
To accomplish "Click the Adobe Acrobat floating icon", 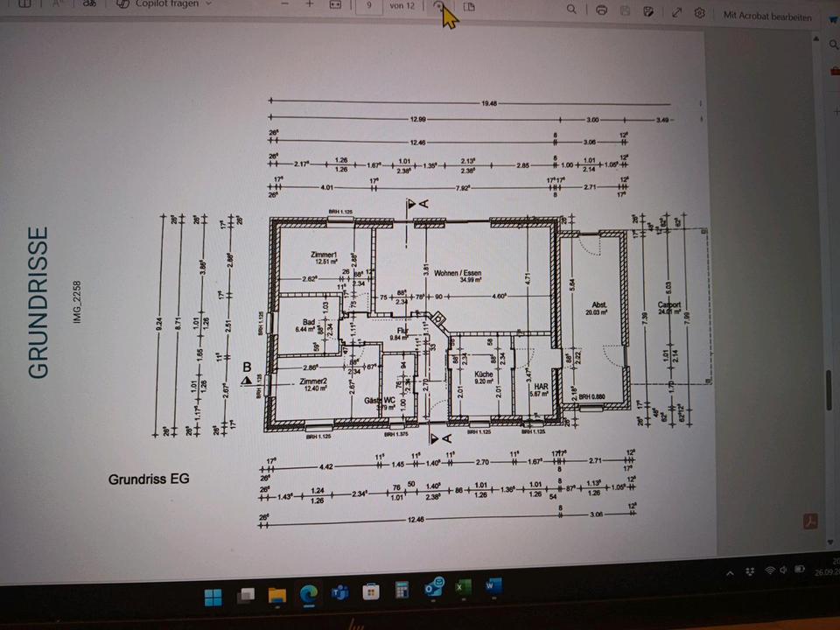I will tap(810, 521).
